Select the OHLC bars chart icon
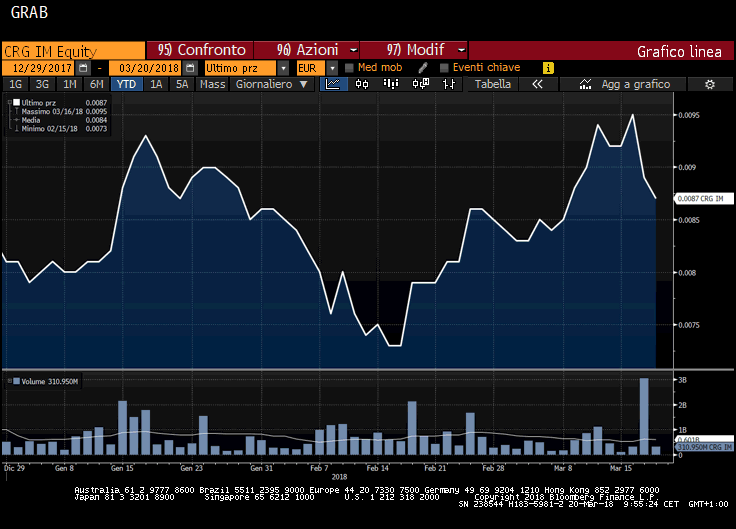This screenshot has height=529, width=736. 449,84
